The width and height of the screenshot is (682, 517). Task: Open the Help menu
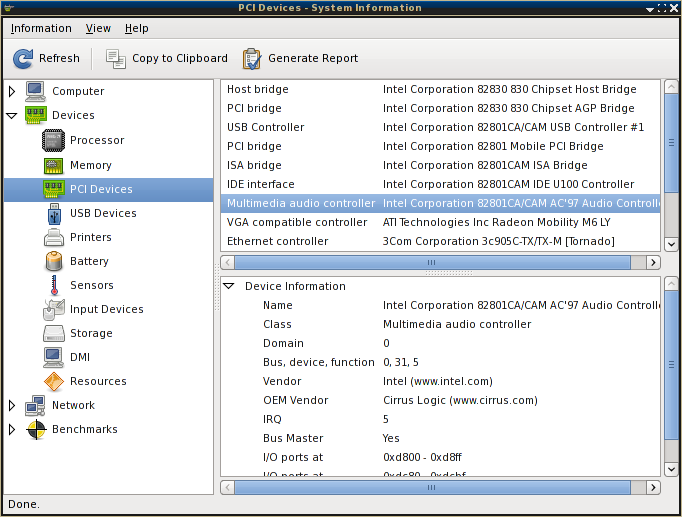coord(137,28)
